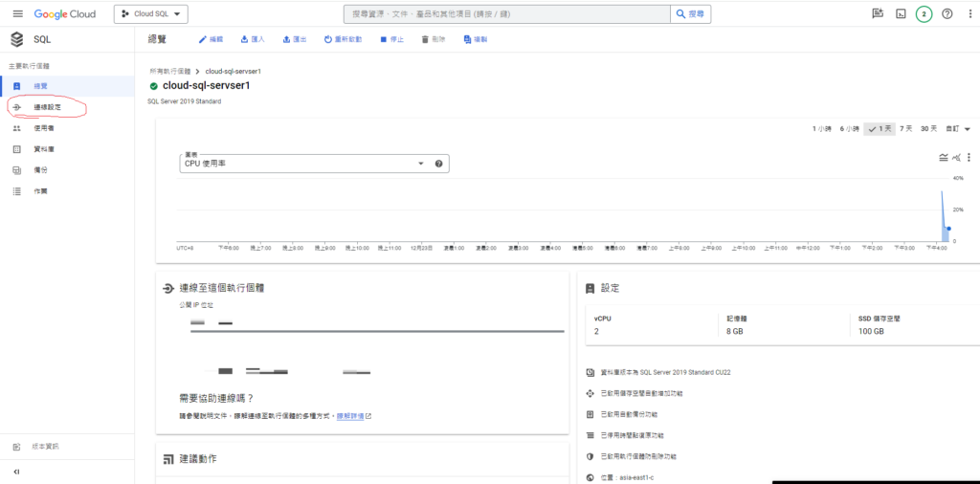Click the CPU metric help icon

438,164
